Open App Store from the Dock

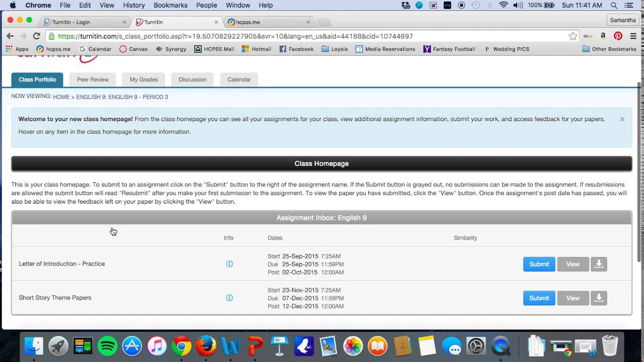pyautogui.click(x=132, y=346)
